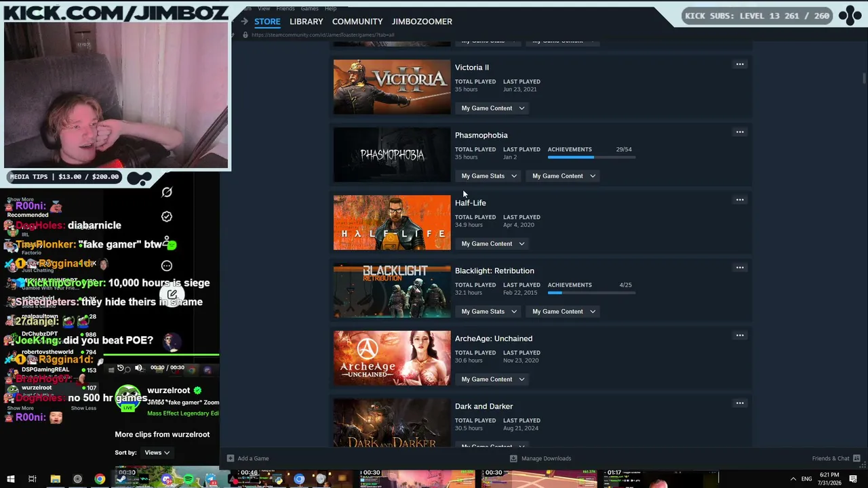Expand Victoria II My Game Content dropdown

(493, 108)
